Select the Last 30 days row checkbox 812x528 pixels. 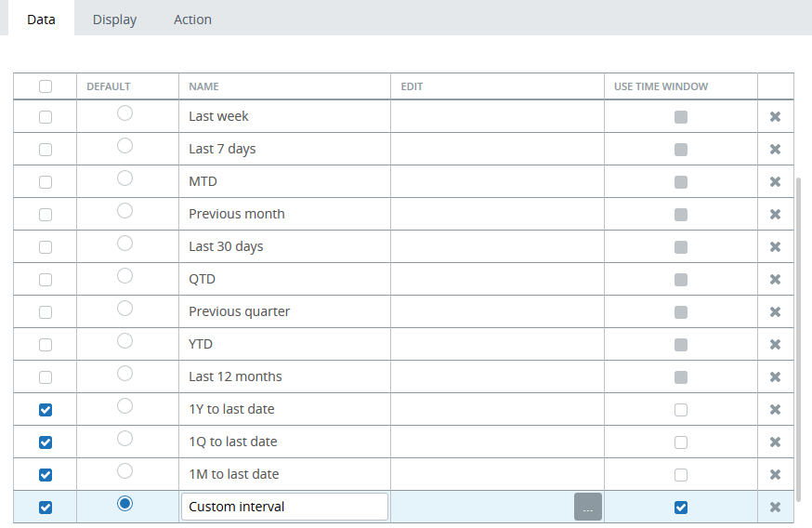tap(46, 247)
